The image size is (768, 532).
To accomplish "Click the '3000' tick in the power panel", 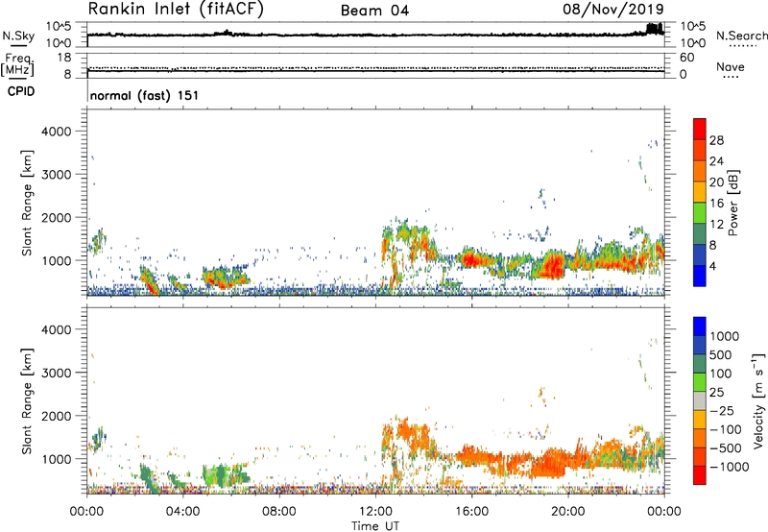I will 56,175.
